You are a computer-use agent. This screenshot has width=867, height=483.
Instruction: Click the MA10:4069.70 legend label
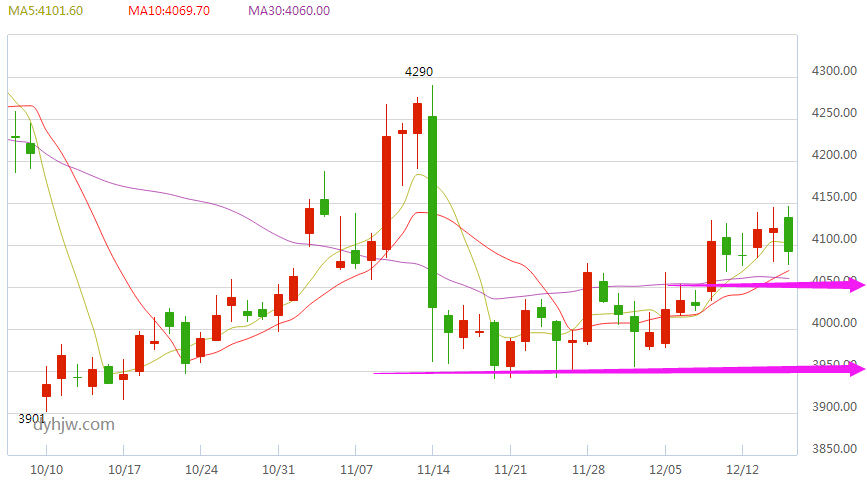point(169,10)
